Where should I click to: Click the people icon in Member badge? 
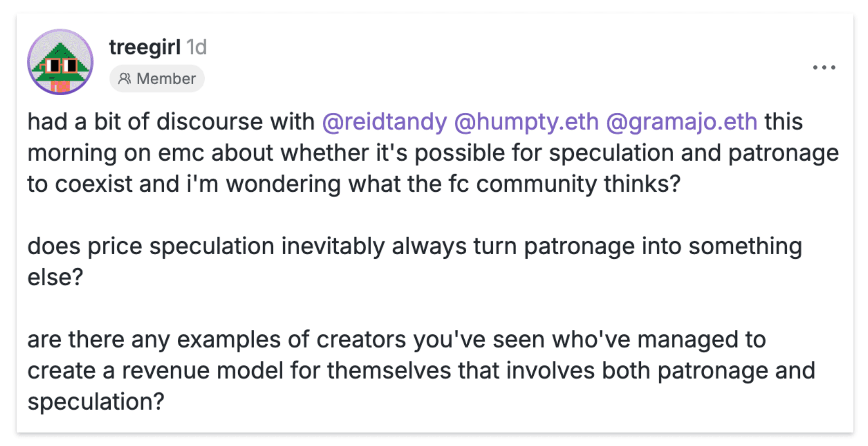124,78
